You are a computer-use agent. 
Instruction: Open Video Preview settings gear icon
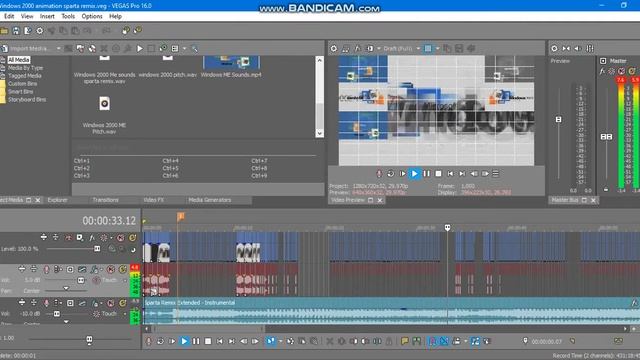click(x=334, y=49)
